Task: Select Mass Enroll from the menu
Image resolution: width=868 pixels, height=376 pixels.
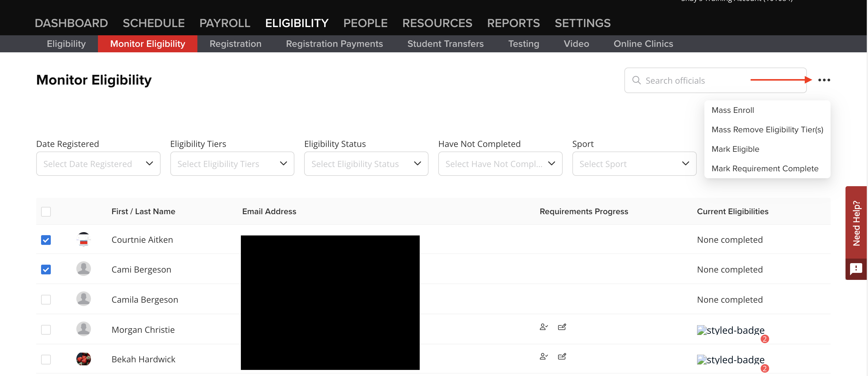Action: pyautogui.click(x=733, y=110)
